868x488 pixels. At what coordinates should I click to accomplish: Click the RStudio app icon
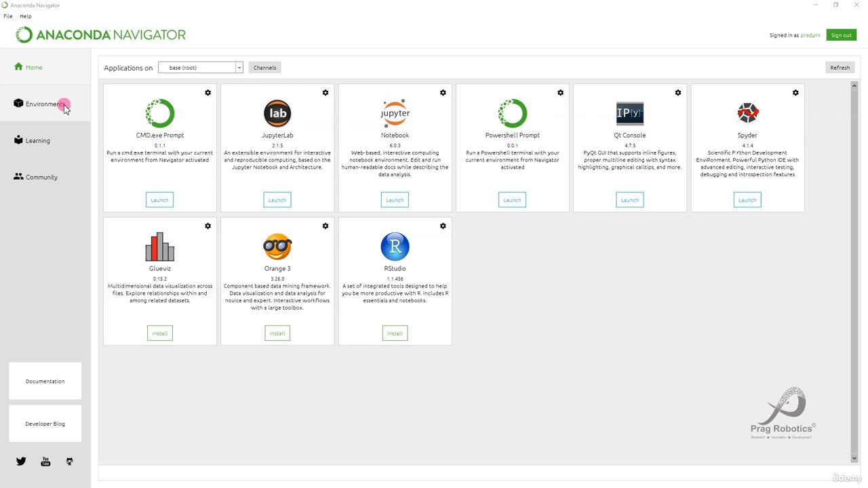395,247
